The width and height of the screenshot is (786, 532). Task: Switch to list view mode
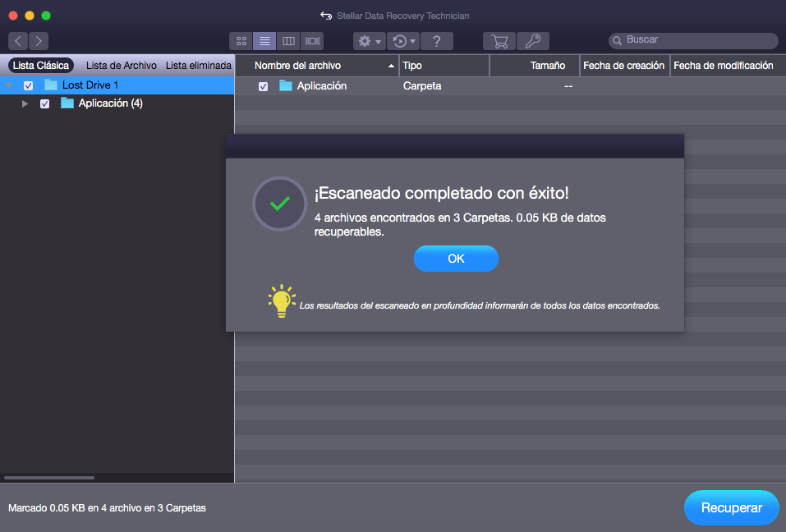264,41
